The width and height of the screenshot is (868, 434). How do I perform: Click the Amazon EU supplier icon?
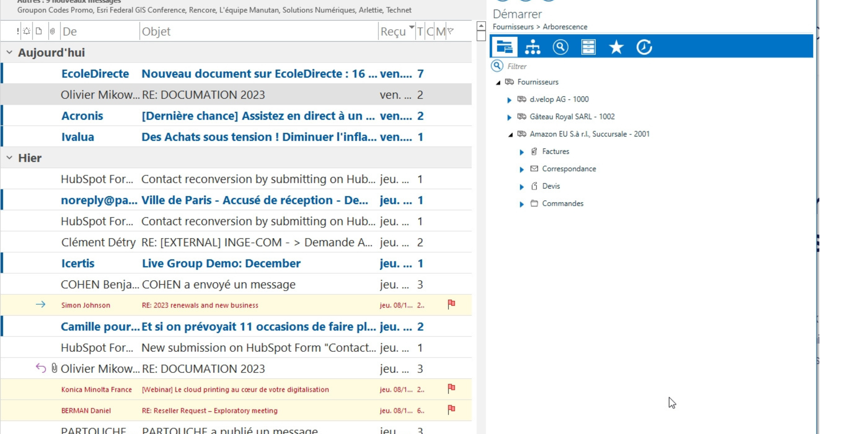(x=522, y=134)
